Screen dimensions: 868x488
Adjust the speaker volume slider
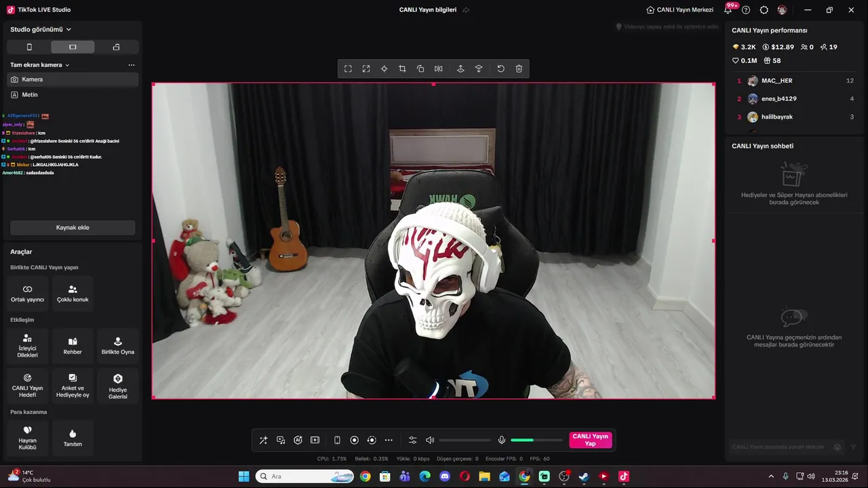(465, 441)
